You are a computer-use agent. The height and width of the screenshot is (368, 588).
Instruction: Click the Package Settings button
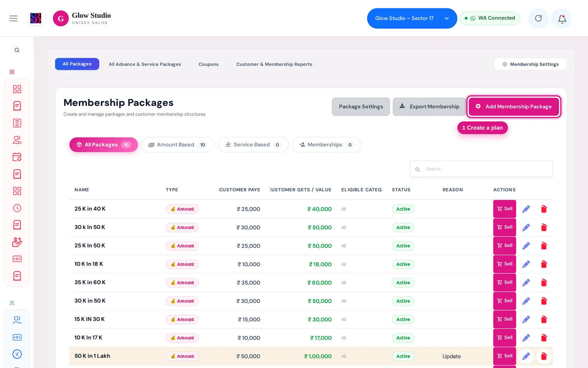click(x=361, y=107)
